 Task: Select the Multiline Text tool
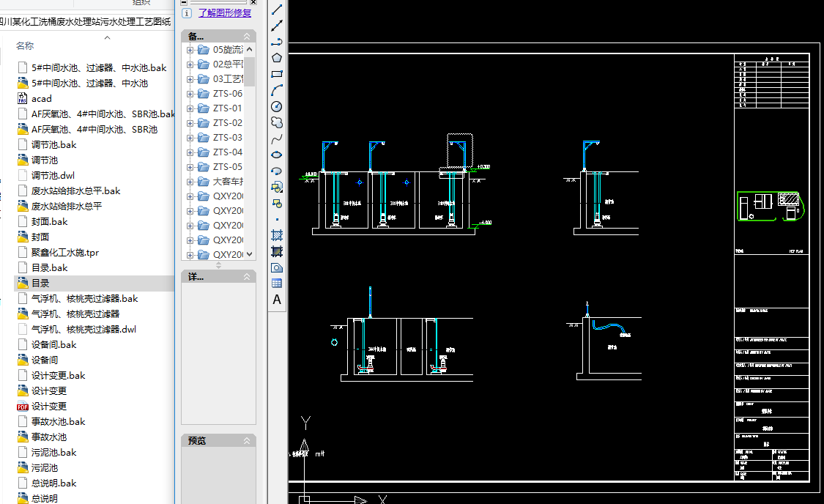276,300
